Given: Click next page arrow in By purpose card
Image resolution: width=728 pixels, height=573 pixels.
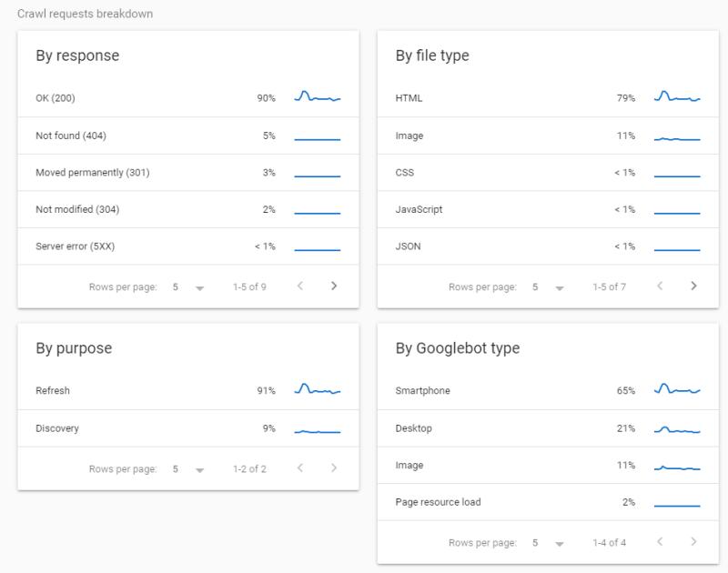Looking at the screenshot, I should point(334,469).
